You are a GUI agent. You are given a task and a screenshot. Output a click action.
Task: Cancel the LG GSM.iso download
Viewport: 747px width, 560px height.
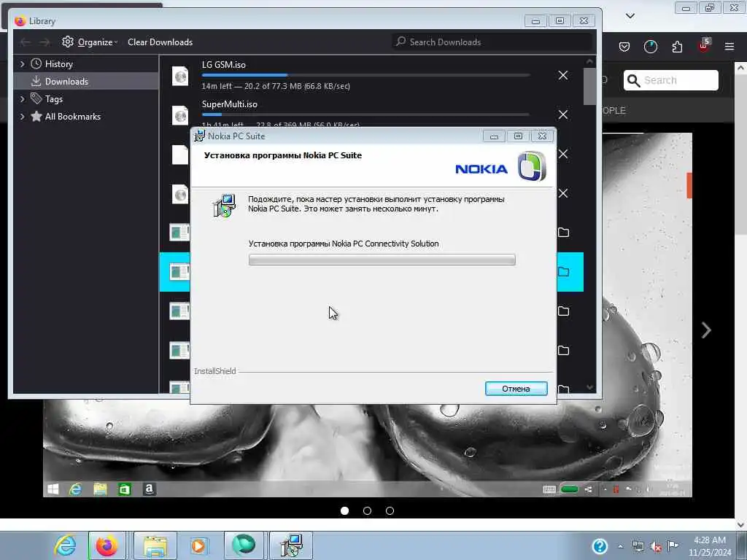562,75
